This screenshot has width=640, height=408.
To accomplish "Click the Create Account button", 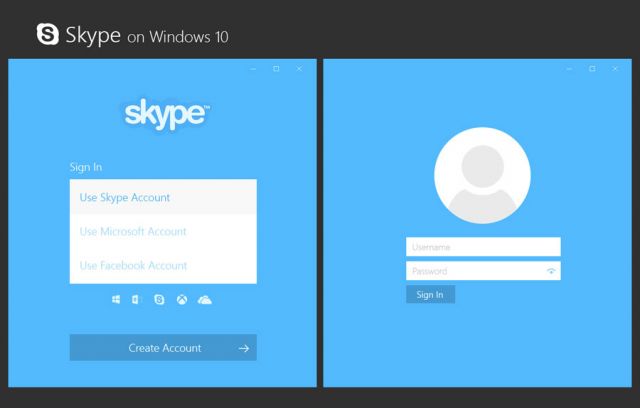I will pyautogui.click(x=163, y=348).
